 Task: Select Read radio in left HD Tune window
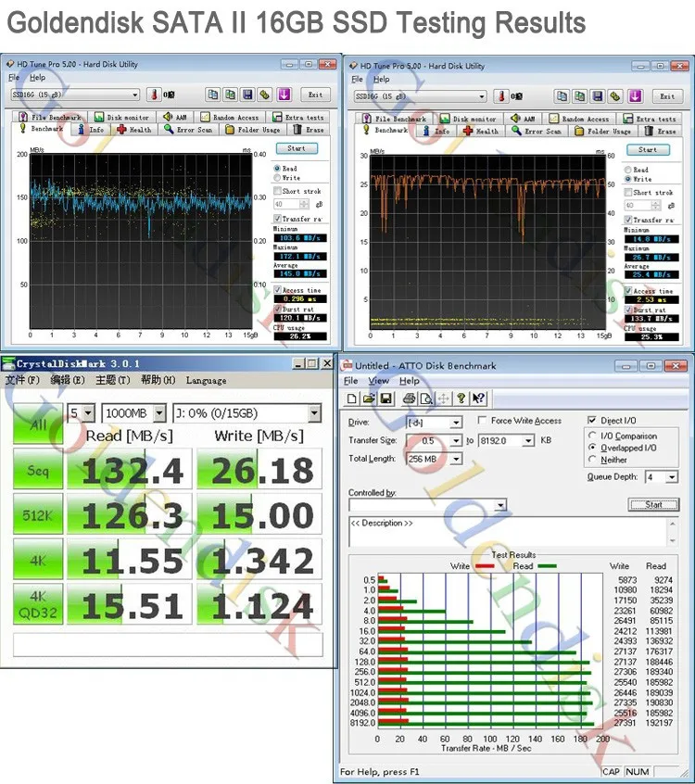276,169
